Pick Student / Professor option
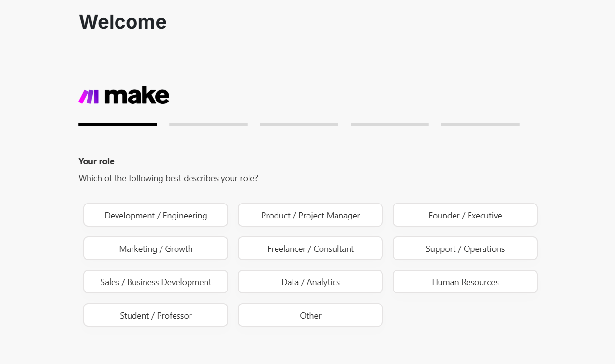Viewport: 615px width, 364px height. 156,315
